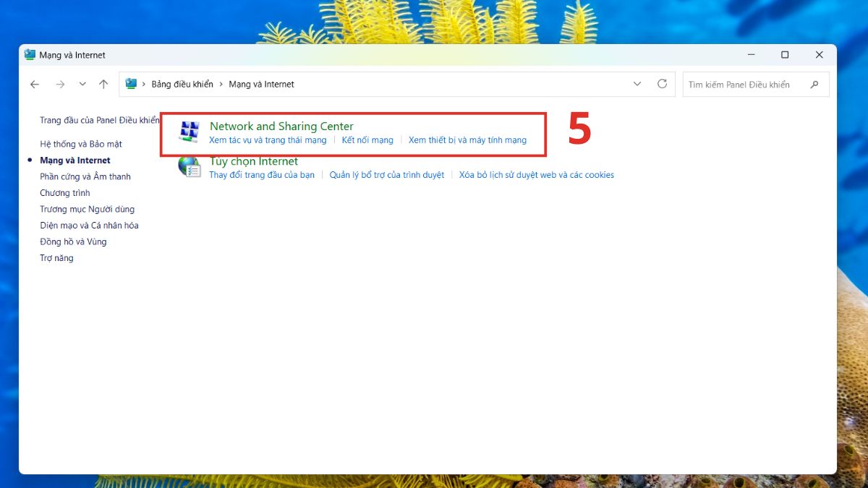Screen dimensions: 868x488
Task: Click the Network and Sharing Center icon
Action: click(x=189, y=132)
